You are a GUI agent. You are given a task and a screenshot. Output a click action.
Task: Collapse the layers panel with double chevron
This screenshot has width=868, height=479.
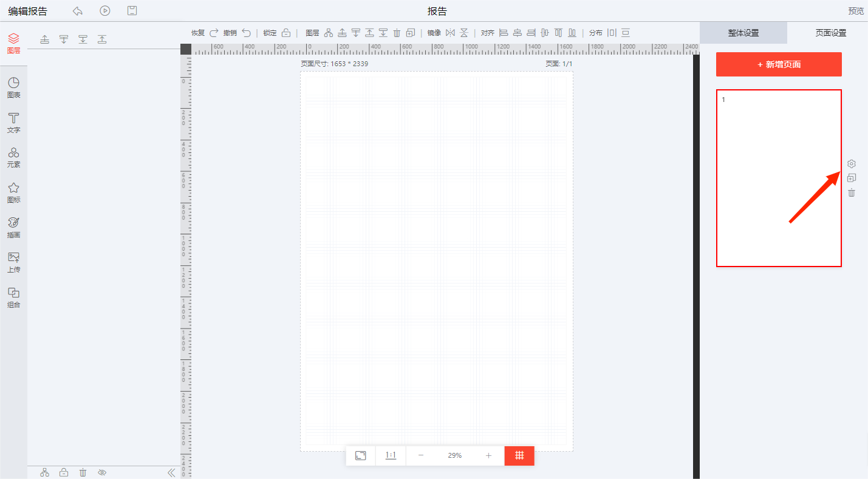[171, 472]
